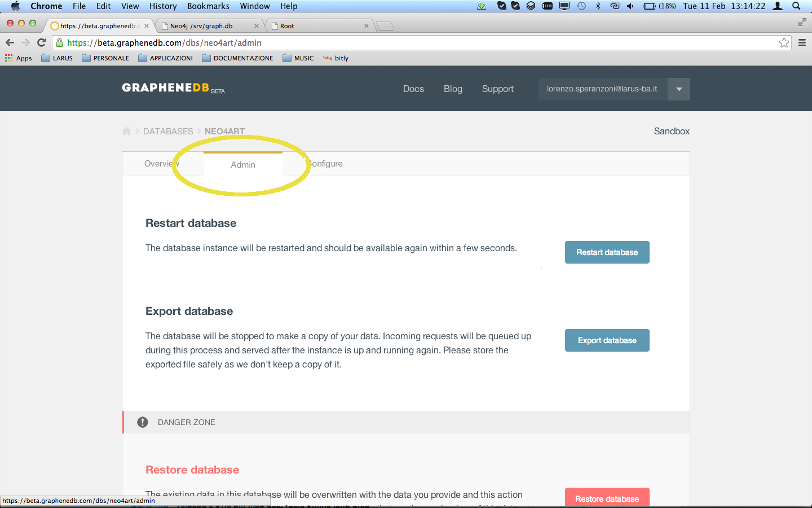
Task: Open the Apple menu
Action: coord(15,6)
